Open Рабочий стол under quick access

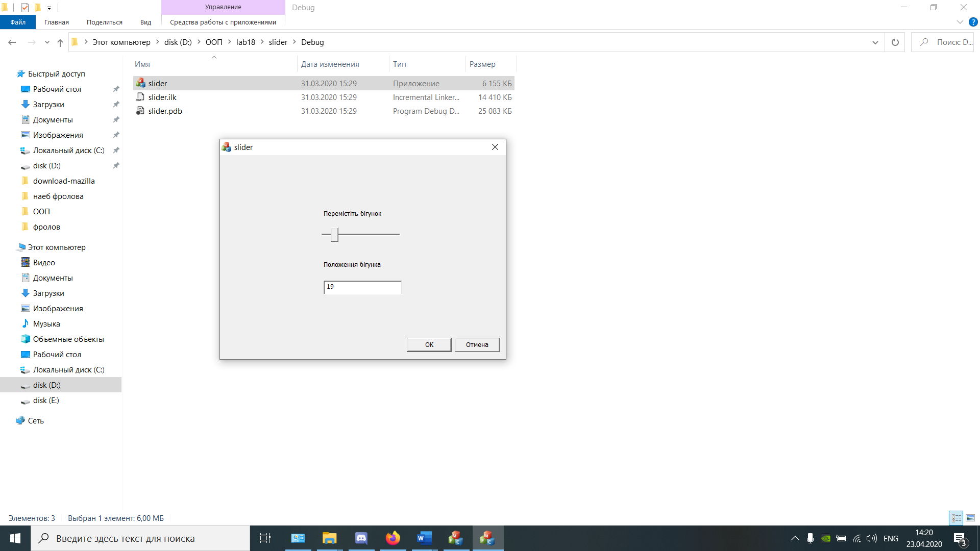[57, 89]
